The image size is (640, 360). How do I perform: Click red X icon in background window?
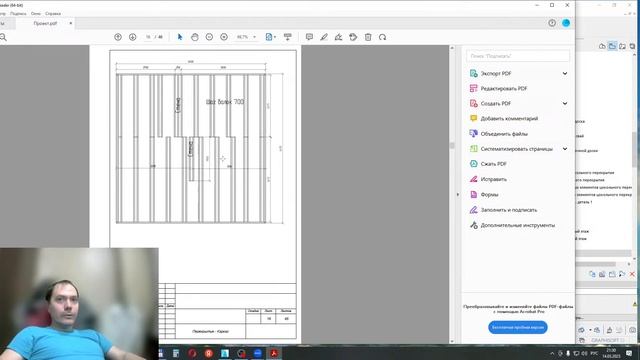(x=632, y=274)
